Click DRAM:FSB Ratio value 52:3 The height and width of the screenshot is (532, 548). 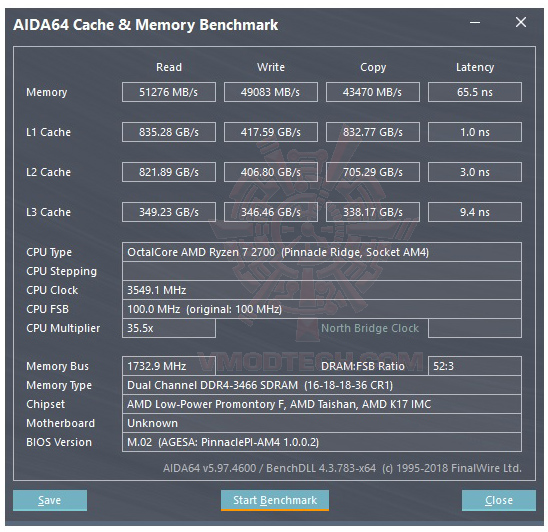pyautogui.click(x=475, y=366)
